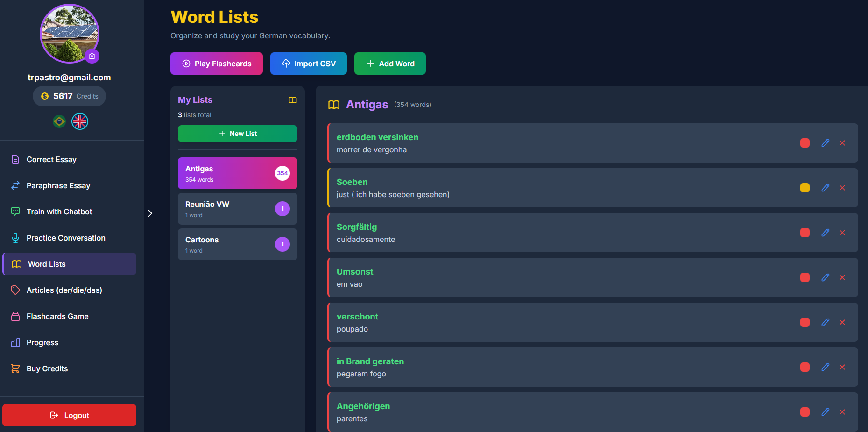Select the Paraphrase Essay arrows icon
This screenshot has height=432, width=868.
click(15, 185)
